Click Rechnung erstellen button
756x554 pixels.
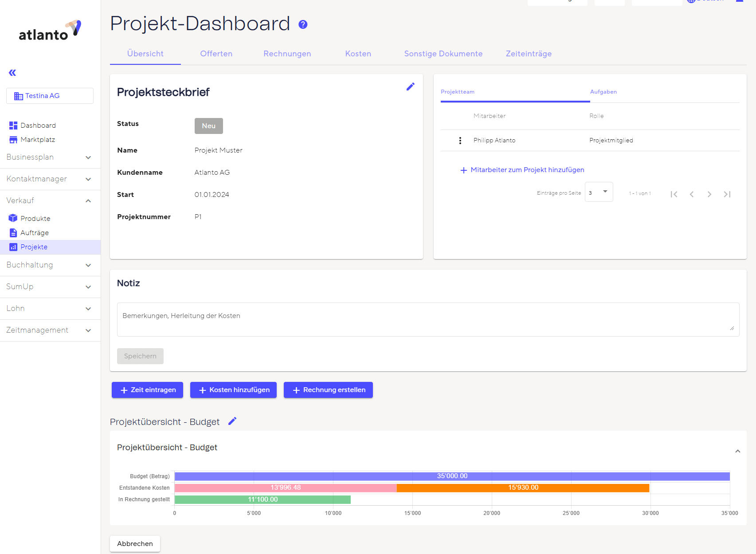[328, 390]
